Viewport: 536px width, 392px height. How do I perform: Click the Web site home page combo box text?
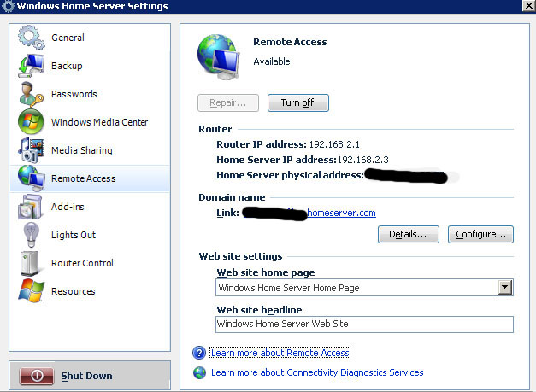289,288
